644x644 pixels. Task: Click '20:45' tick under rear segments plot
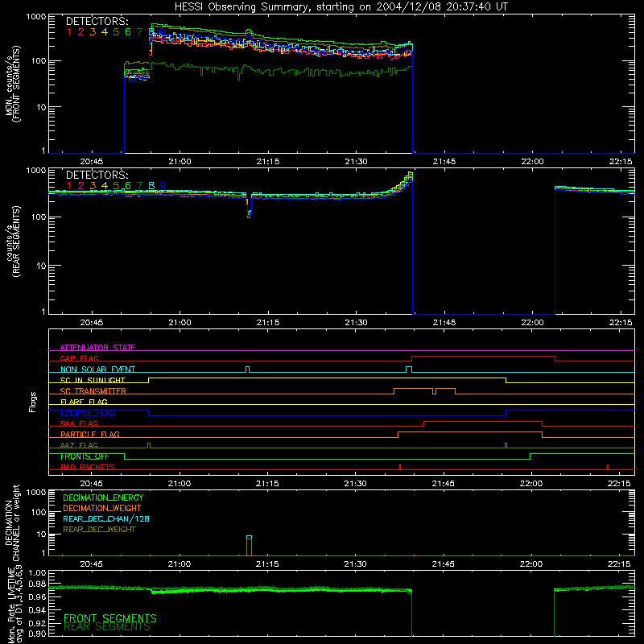[92, 323]
